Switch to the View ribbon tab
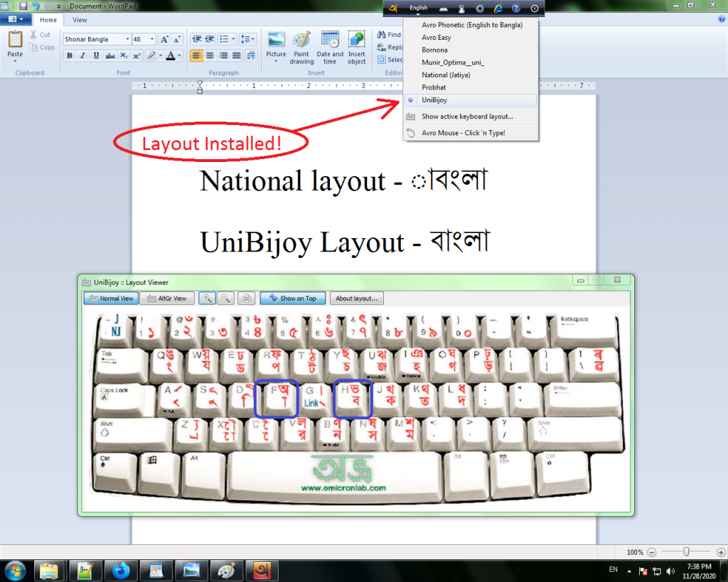 pos(80,20)
